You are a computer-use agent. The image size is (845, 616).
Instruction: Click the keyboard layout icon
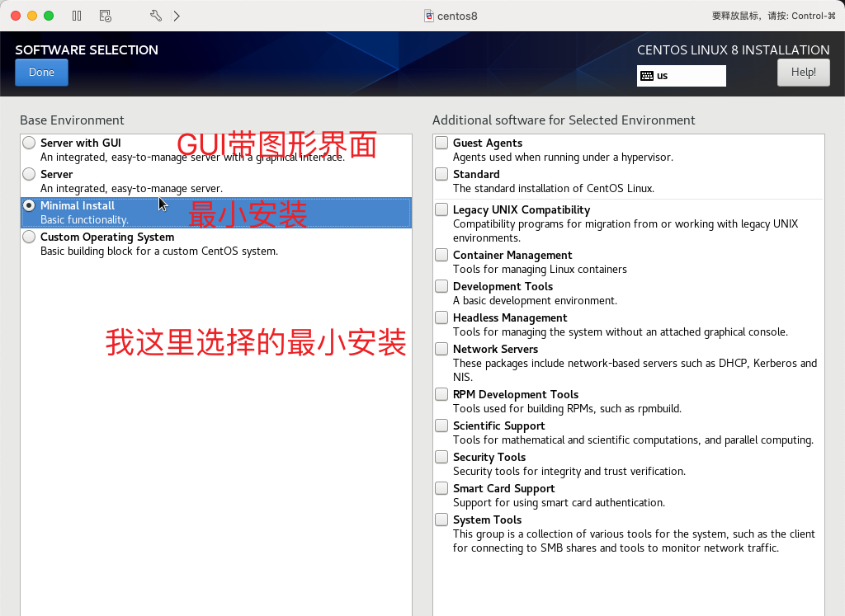647,76
